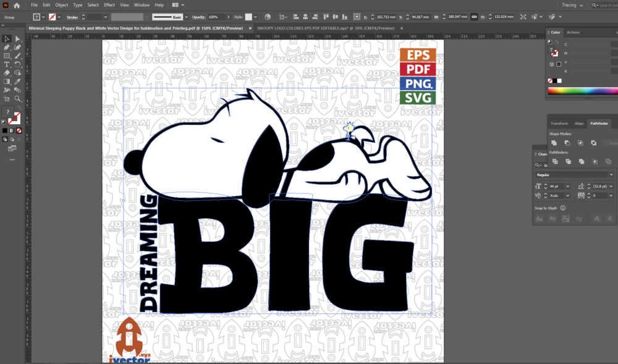Toggle the Color fill mode button in toolbar
This screenshot has height=364, width=618.
click(5, 130)
